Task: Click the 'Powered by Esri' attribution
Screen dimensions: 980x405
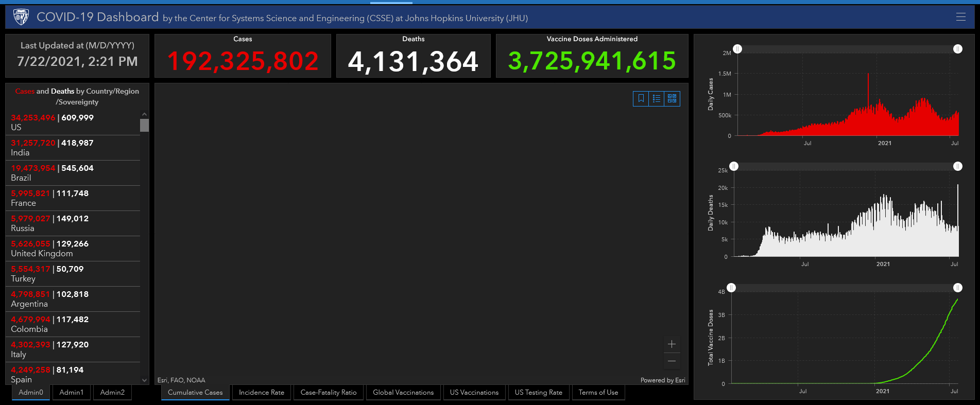Action: [x=663, y=380]
